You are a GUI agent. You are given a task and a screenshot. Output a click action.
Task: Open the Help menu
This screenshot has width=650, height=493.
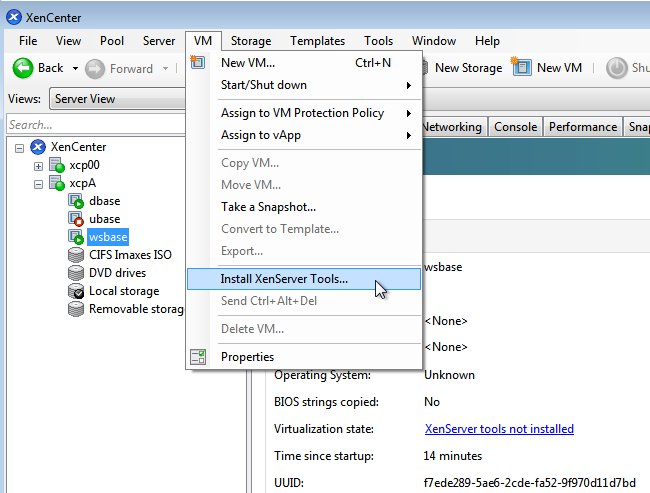click(487, 41)
